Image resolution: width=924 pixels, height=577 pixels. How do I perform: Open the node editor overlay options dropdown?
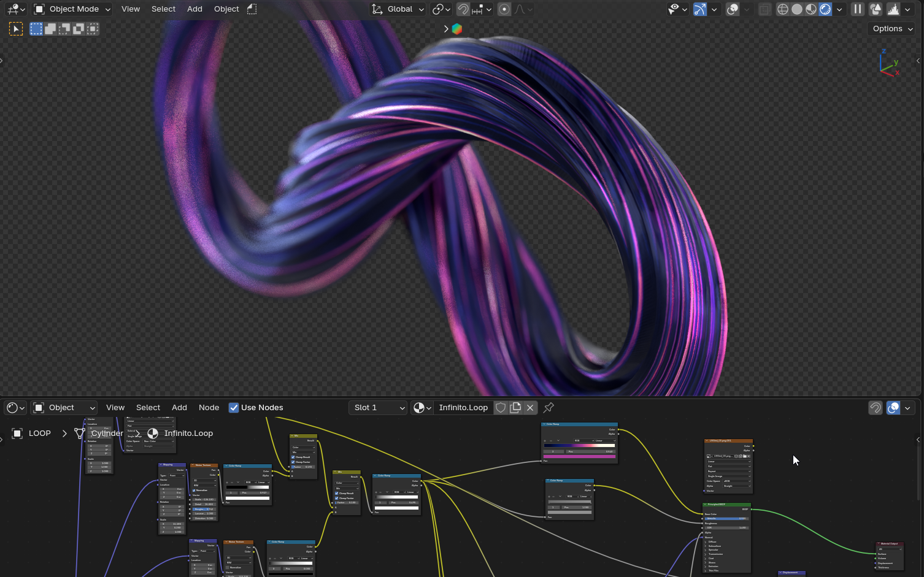click(907, 408)
